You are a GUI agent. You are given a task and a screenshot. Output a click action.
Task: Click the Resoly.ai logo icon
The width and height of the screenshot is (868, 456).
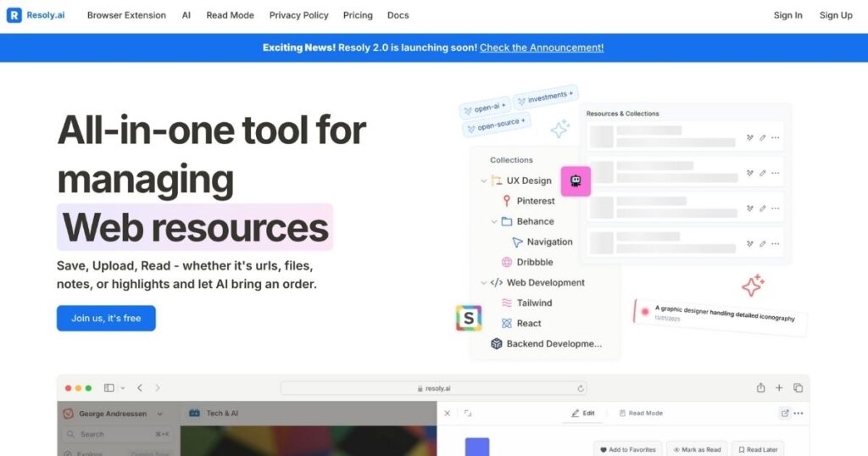(x=14, y=15)
